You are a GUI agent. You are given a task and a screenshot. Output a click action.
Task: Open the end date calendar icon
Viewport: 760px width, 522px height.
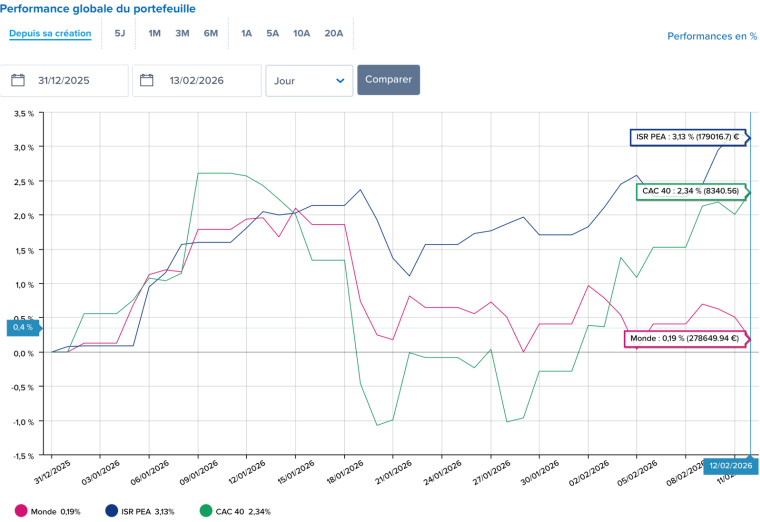pos(147,80)
